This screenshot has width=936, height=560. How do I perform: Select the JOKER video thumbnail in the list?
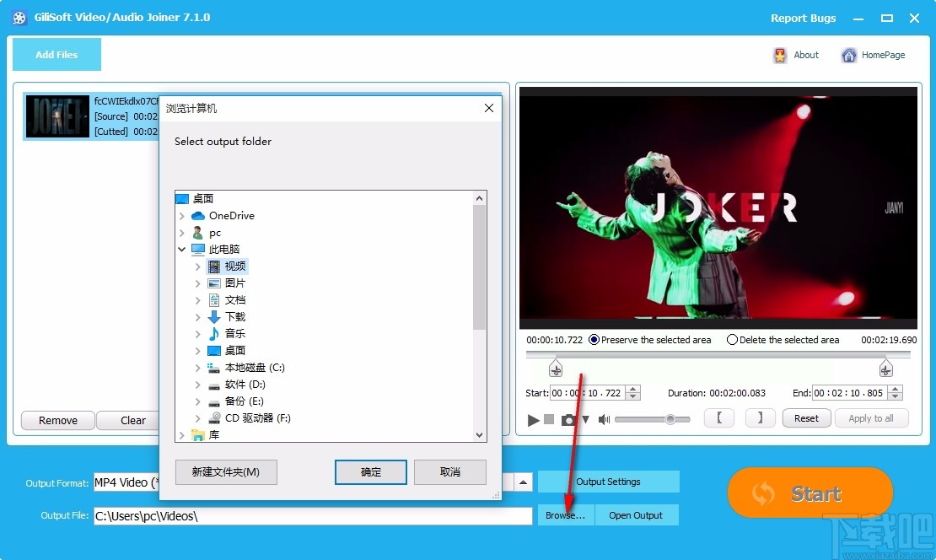[x=57, y=116]
